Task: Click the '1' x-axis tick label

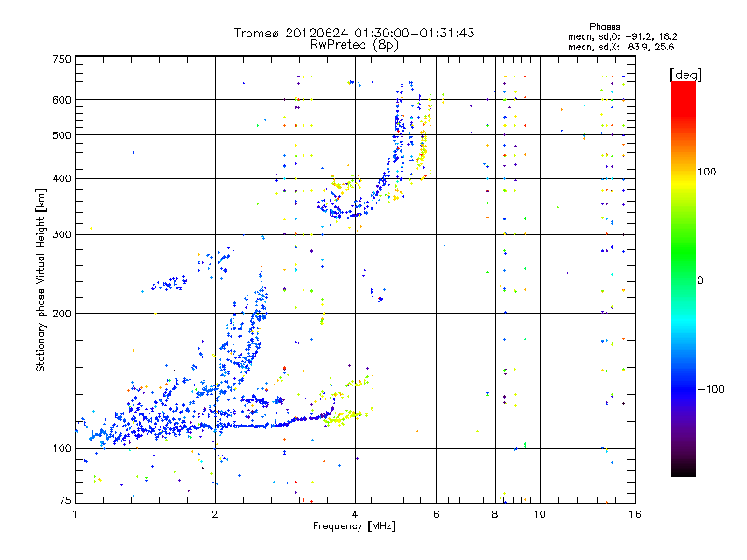Action: tap(75, 514)
